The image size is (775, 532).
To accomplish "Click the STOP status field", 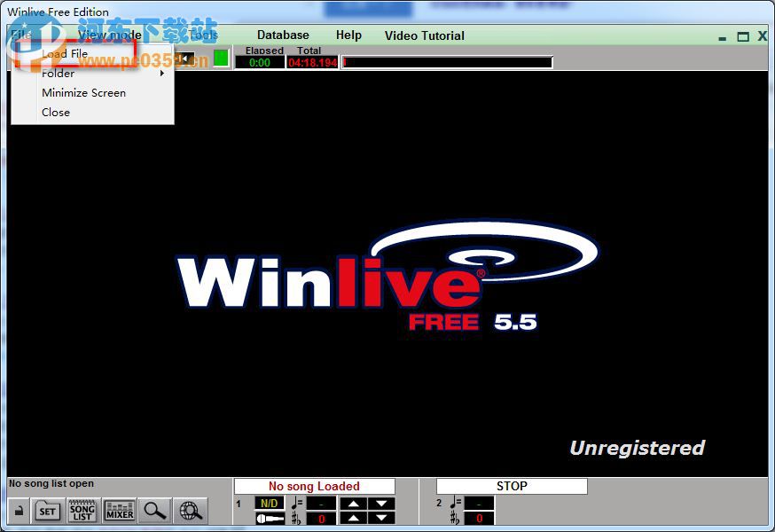I will click(512, 485).
